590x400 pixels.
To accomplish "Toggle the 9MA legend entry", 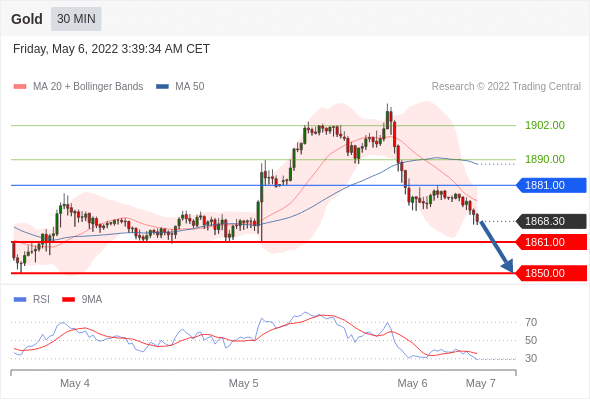I will tap(82, 300).
